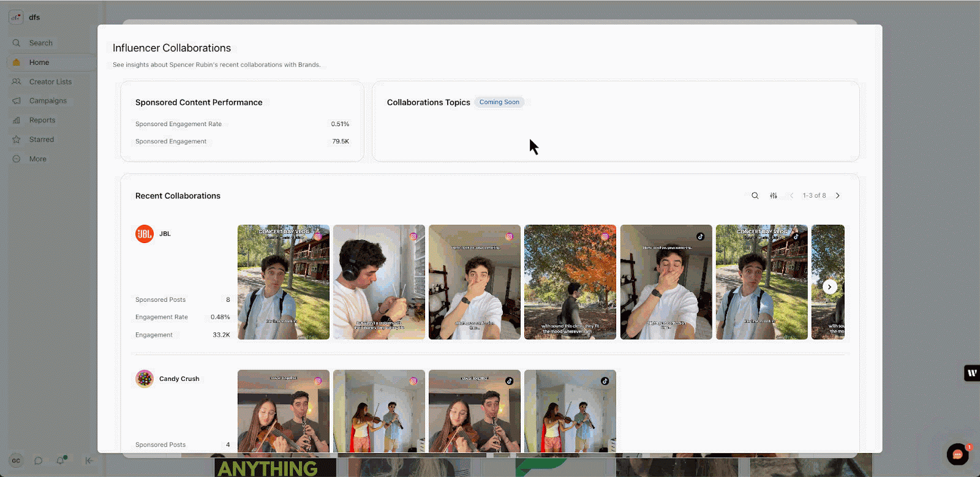Open the JBL headphones post thumbnail
The width and height of the screenshot is (980, 477).
point(379,282)
